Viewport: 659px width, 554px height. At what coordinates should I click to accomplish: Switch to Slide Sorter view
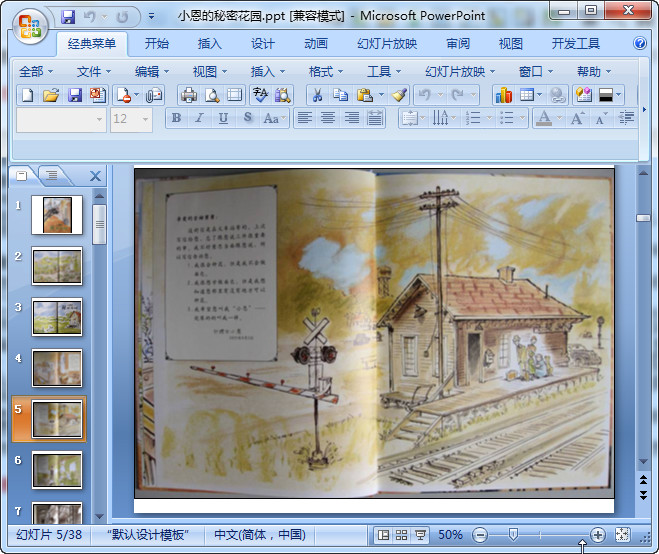click(401, 535)
